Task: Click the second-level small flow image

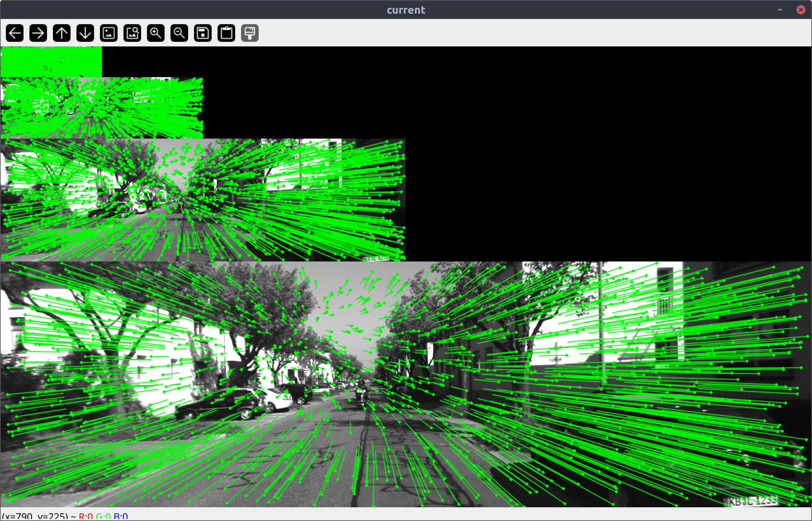Action: [x=101, y=108]
